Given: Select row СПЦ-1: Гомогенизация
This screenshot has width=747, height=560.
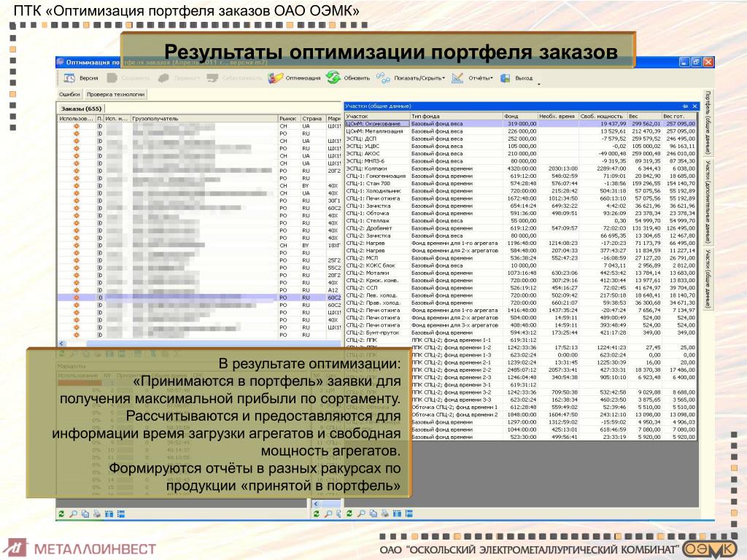Looking at the screenshot, I should [x=520, y=176].
